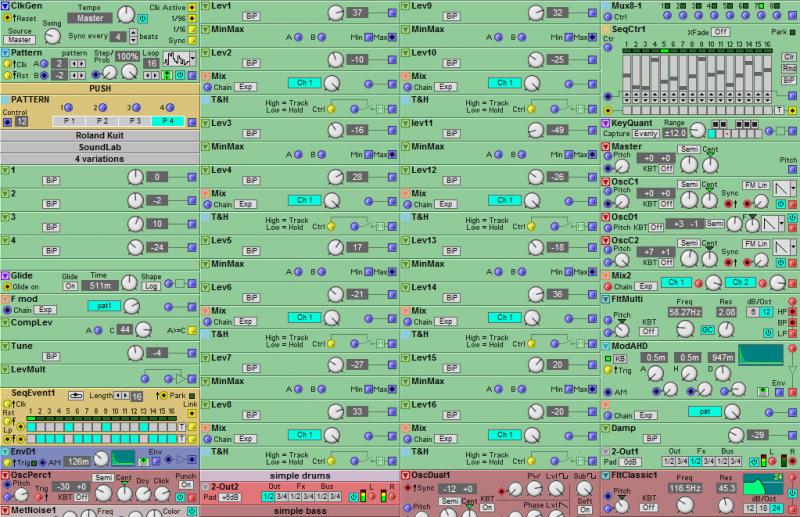Viewport: 800px width, 517px height.
Task: Toggle the Pattern module bypass power icon
Action: pos(180,76)
